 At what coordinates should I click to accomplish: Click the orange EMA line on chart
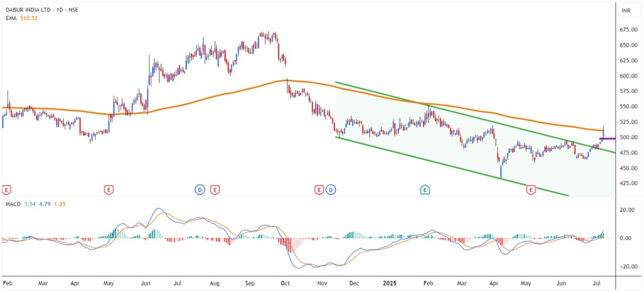pos(201,99)
